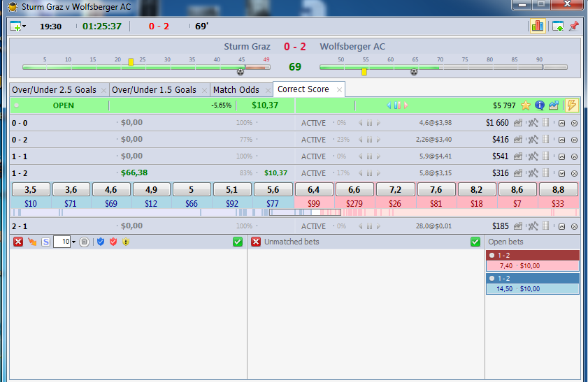Open the chart icon in 1 - 2 row
Viewport: 588px width, 382px height.
point(518,173)
